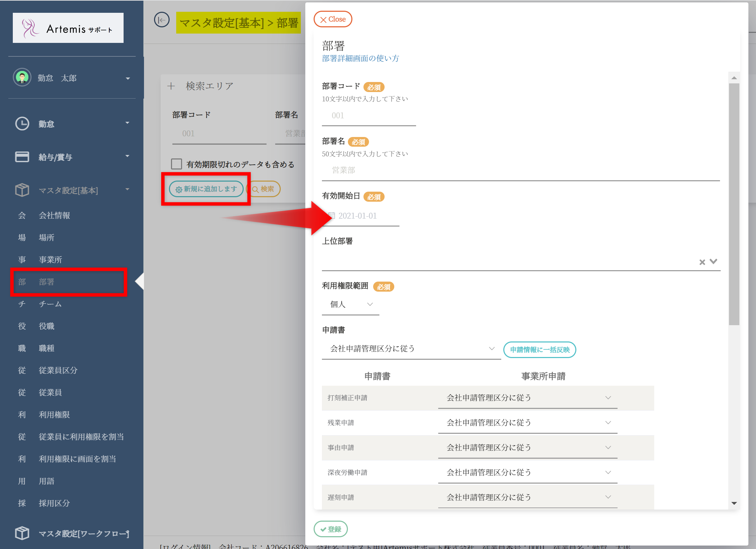Open the 上位部署 dropdown chevron

click(713, 262)
